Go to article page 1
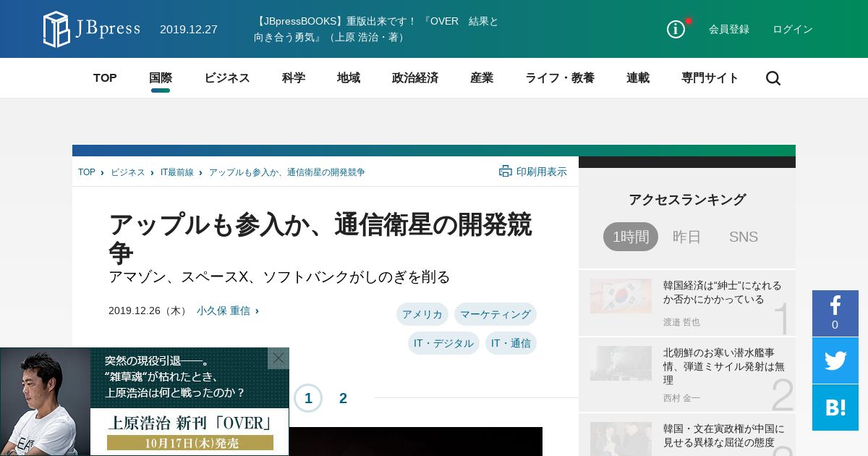Screen dimensions: 868x456 click(308, 398)
